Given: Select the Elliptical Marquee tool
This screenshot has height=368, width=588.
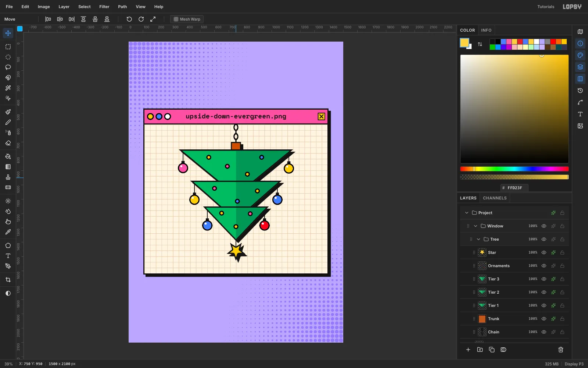Looking at the screenshot, I should pyautogui.click(x=8, y=57).
